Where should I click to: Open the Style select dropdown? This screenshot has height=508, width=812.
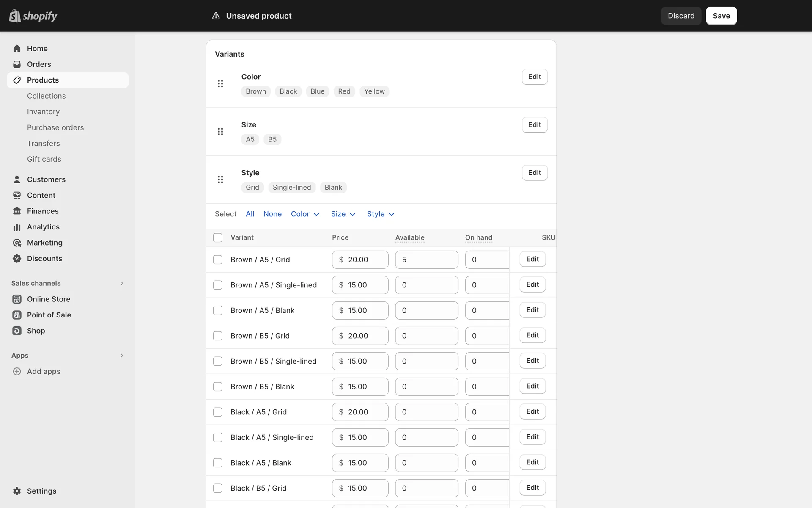pyautogui.click(x=381, y=214)
